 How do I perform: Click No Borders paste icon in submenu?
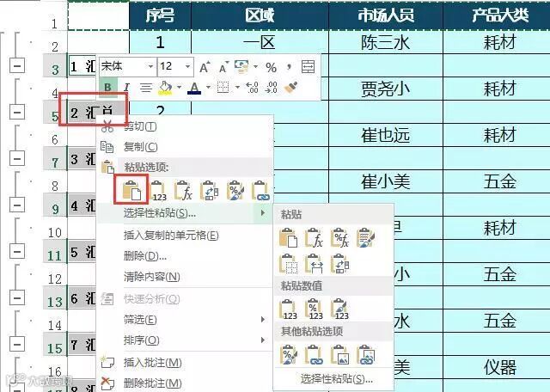pos(288,264)
